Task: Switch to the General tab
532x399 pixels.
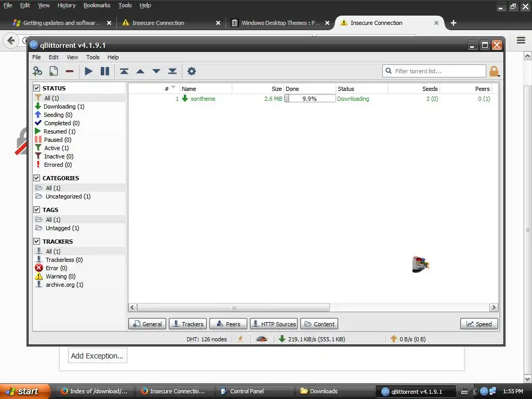Action: (x=147, y=324)
